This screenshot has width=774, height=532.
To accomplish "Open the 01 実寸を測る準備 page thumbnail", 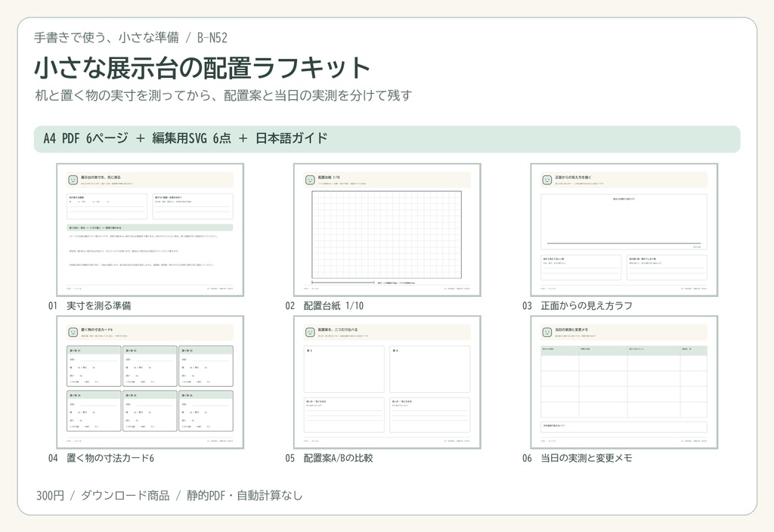I will click(150, 230).
